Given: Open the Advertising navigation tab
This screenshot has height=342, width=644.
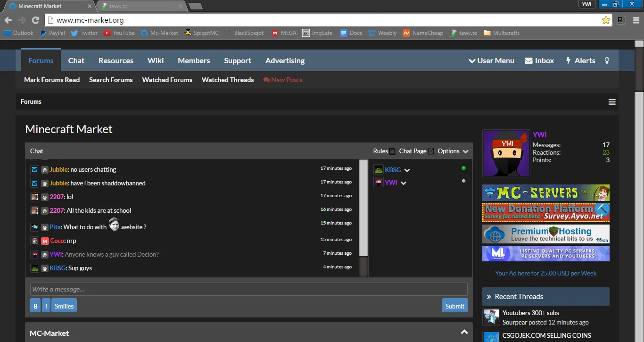Looking at the screenshot, I should pyautogui.click(x=285, y=60).
